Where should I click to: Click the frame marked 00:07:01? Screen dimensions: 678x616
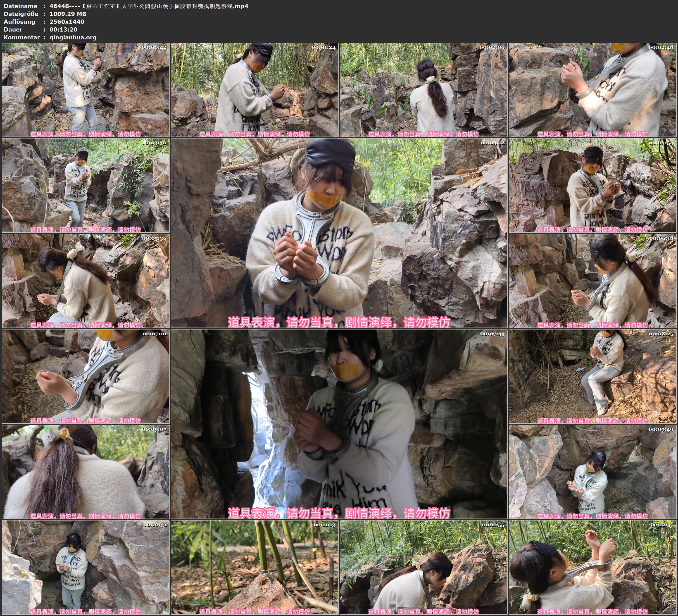coord(85,376)
